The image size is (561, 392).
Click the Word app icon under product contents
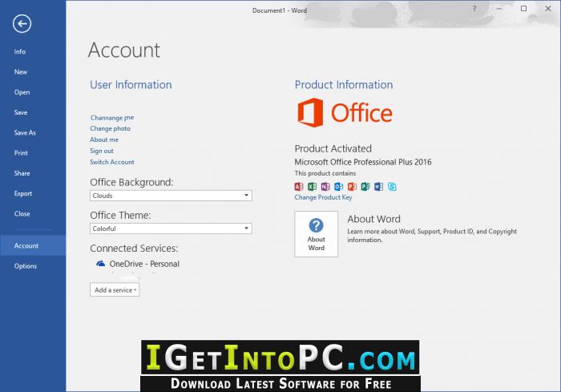(x=378, y=187)
